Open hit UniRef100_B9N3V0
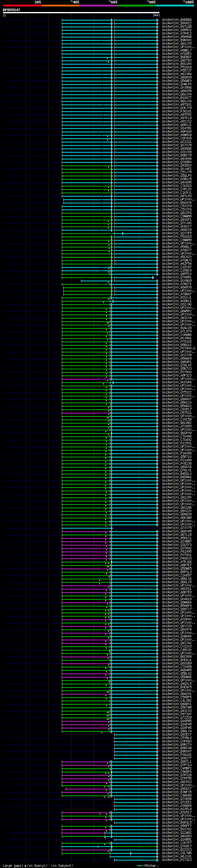The image size is (197, 868). (177, 40)
